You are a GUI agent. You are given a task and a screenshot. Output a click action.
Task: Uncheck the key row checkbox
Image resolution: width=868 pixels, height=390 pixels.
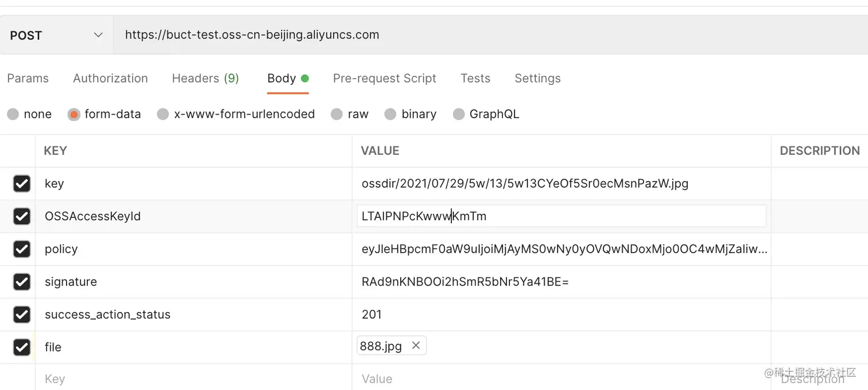22,184
